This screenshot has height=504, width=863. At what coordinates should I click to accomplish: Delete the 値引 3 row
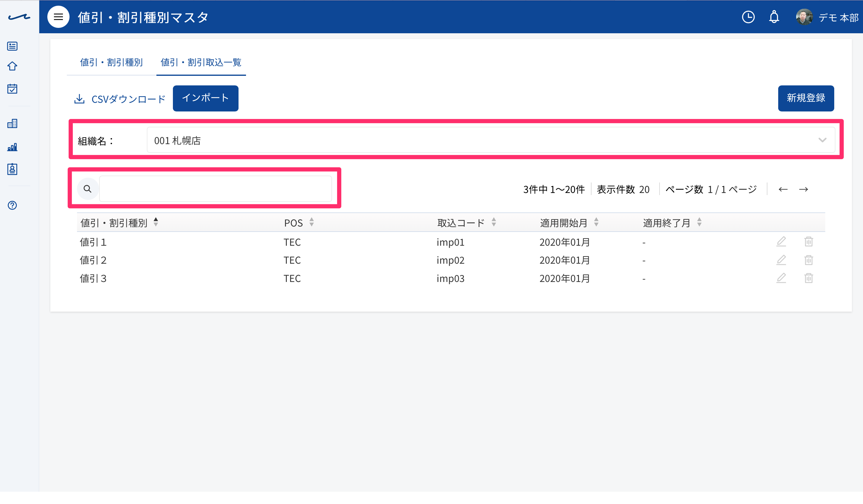(808, 278)
